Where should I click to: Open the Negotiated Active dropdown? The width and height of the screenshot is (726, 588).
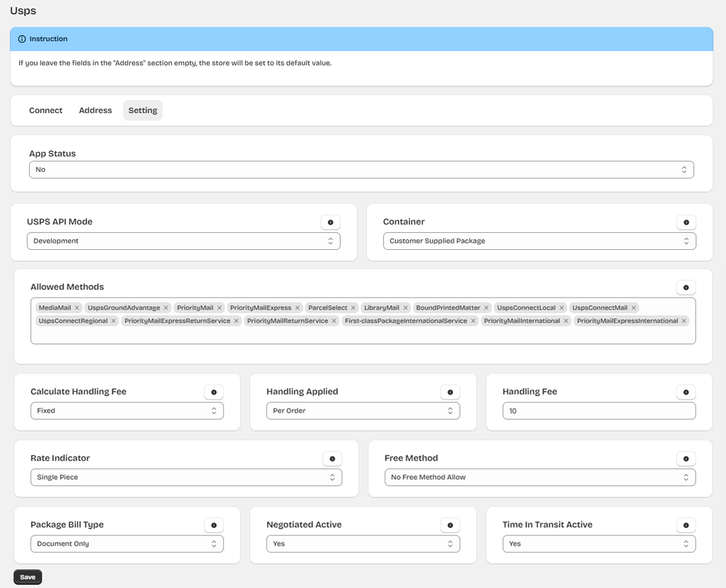click(362, 544)
